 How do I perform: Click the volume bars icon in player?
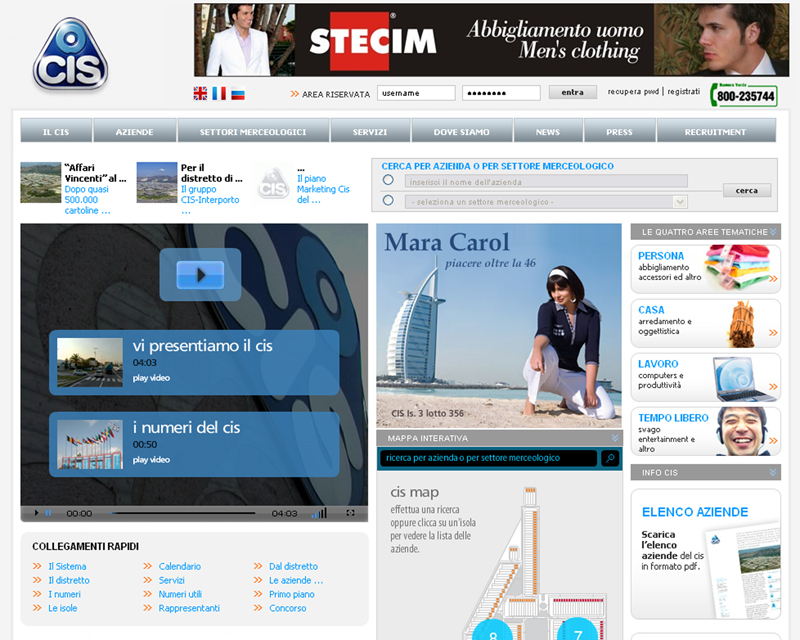pyautogui.click(x=319, y=513)
